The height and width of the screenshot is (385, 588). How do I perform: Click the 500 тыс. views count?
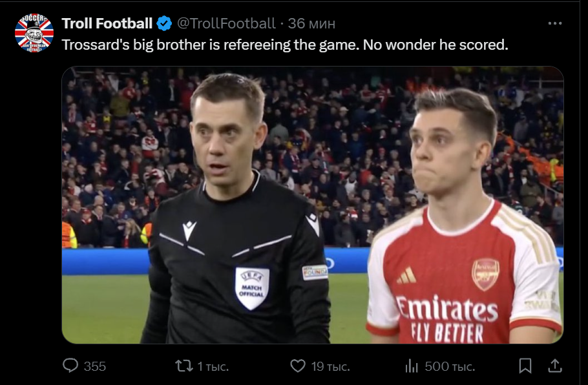click(450, 367)
